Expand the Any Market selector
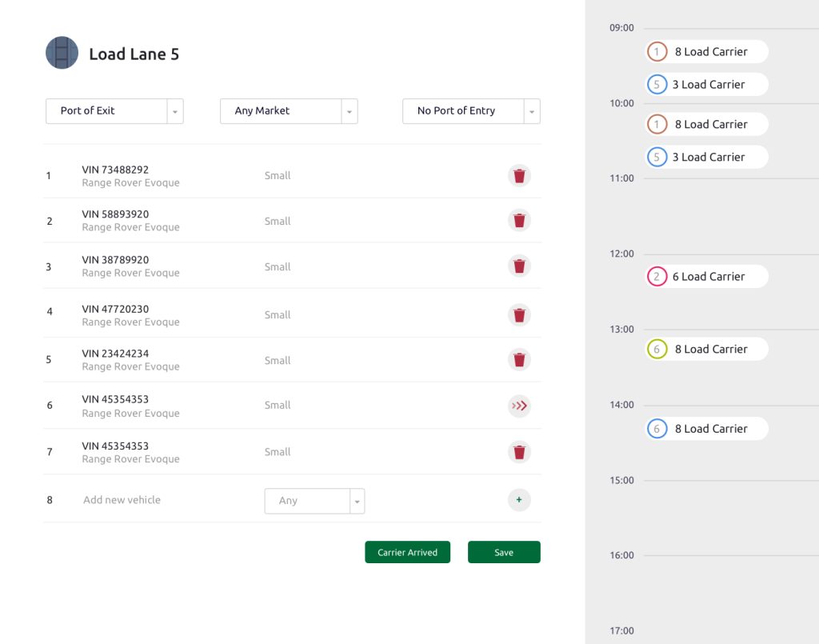The width and height of the screenshot is (819, 644). coord(350,111)
